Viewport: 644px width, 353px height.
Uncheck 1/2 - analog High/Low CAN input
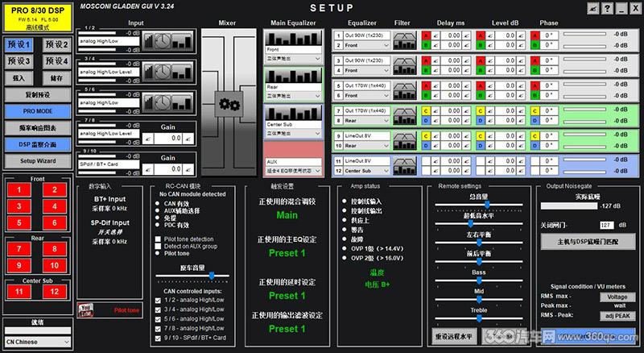pos(158,301)
